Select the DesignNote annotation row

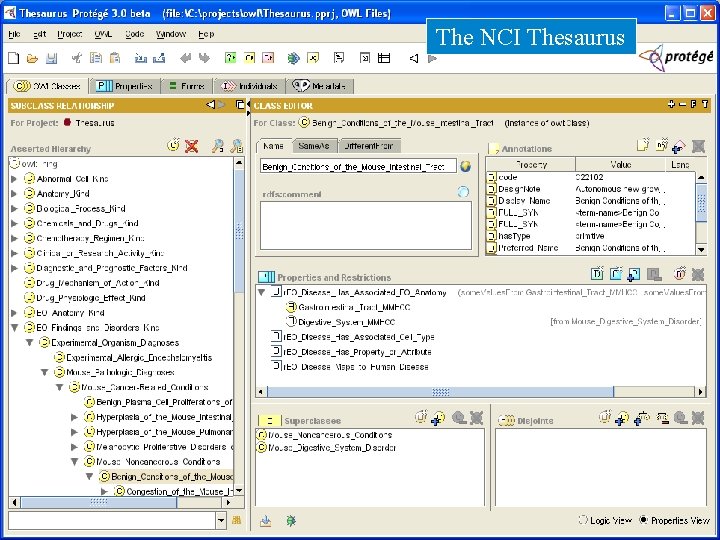pos(590,189)
